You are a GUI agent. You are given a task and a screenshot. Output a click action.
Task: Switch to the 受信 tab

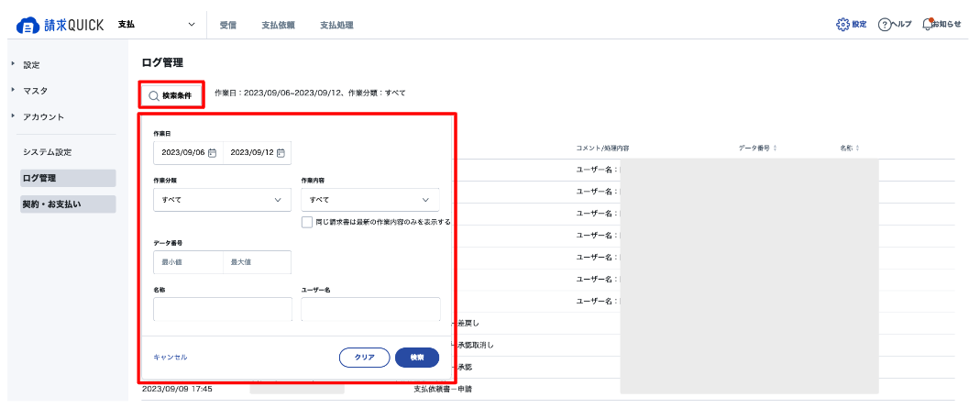tap(228, 25)
